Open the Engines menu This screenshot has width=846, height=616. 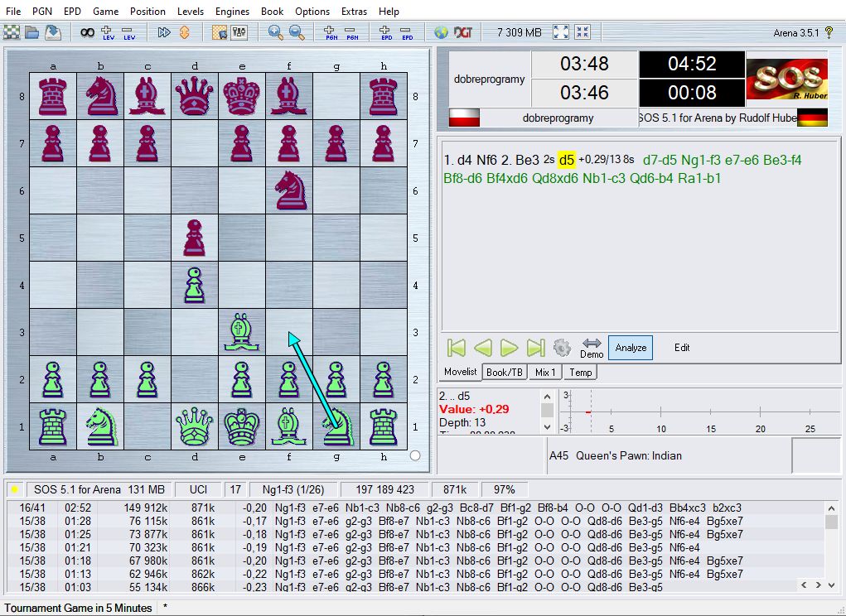tap(232, 12)
